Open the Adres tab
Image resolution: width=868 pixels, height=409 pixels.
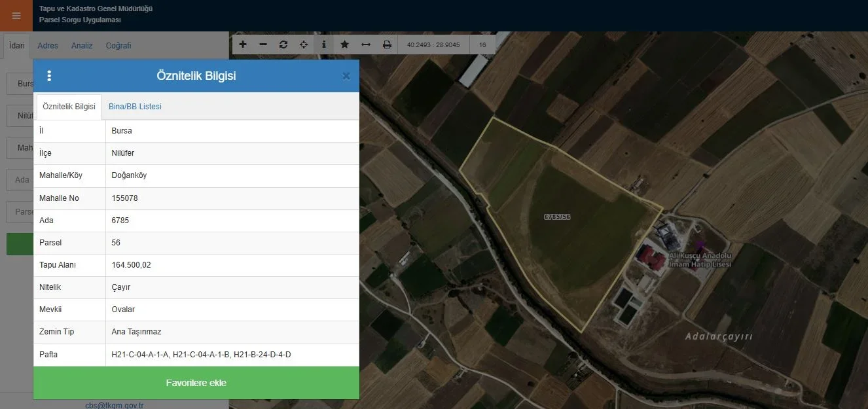pos(48,46)
